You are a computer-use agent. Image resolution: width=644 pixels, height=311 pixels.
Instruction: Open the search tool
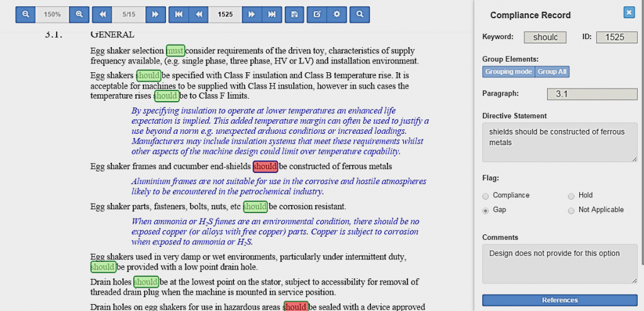click(x=360, y=14)
